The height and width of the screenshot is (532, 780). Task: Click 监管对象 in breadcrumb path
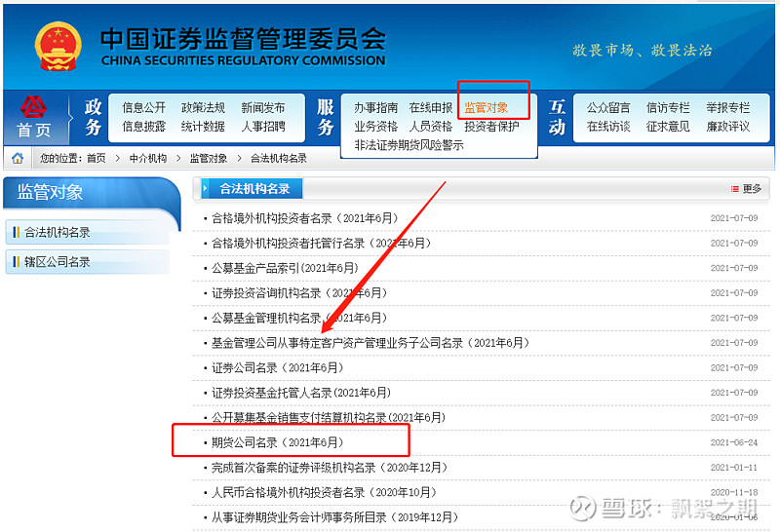click(x=209, y=158)
